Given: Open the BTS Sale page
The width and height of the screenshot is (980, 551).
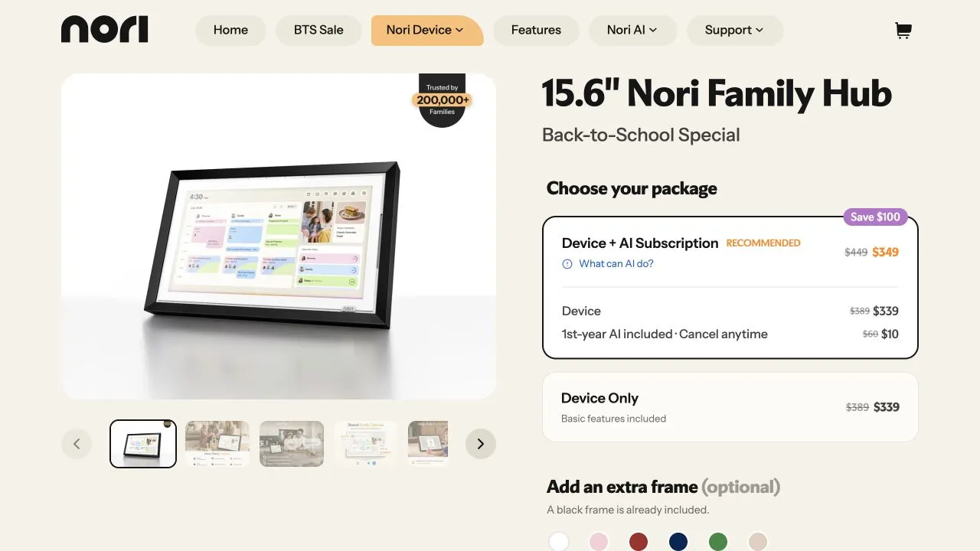Looking at the screenshot, I should [318, 31].
